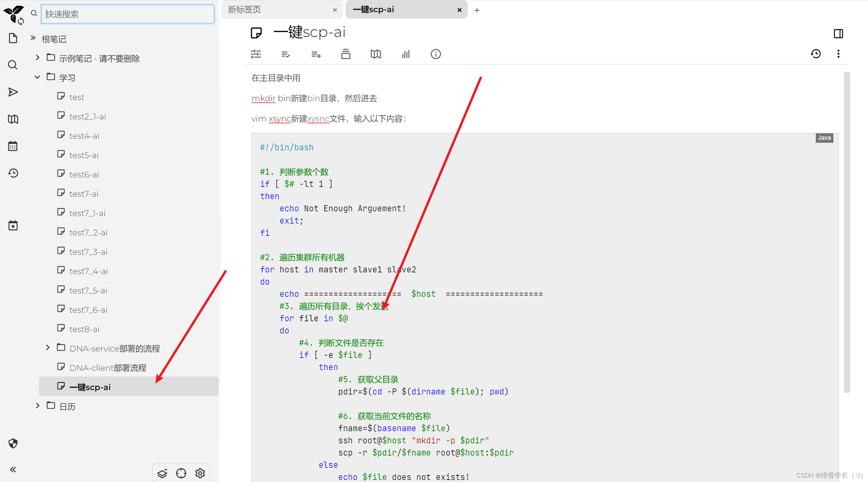Click the 学习 folder label
The image size is (868, 482).
[x=67, y=78]
